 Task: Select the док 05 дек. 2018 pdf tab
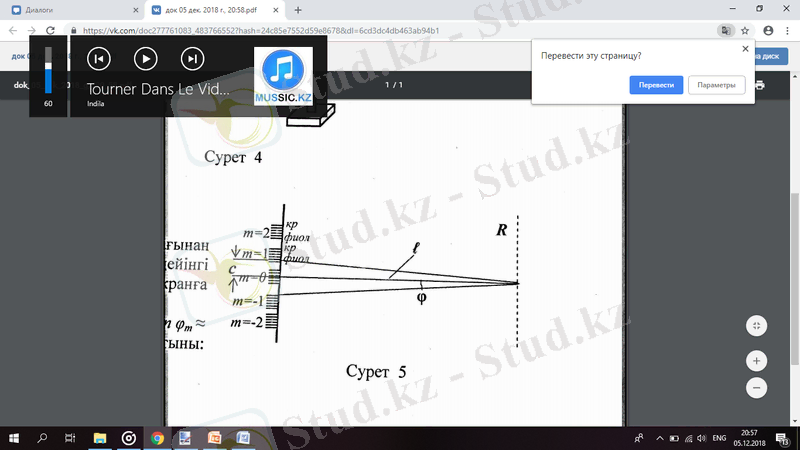click(214, 10)
